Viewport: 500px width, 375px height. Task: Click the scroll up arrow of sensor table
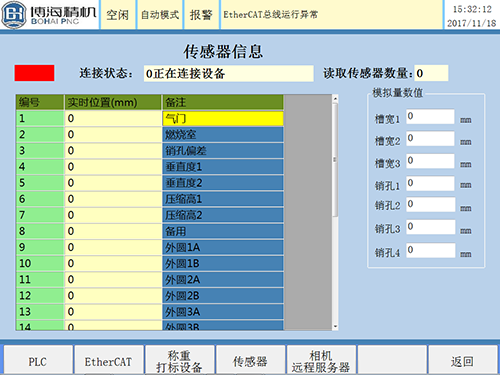point(335,99)
